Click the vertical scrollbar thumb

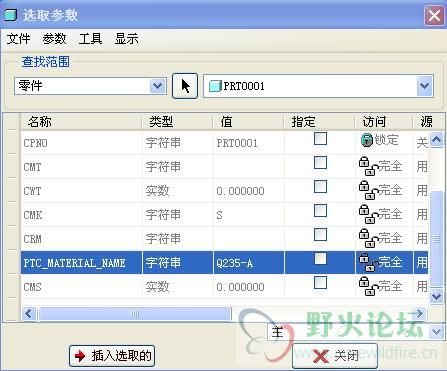(437, 239)
